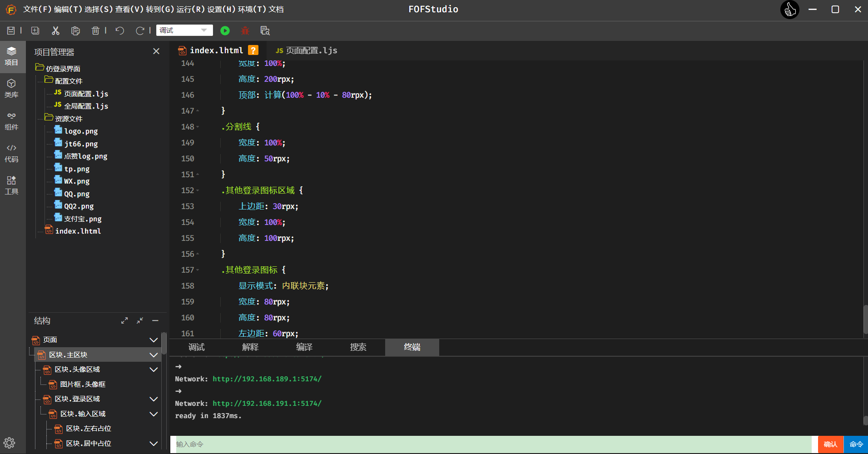The width and height of the screenshot is (868, 454).
Task: Collapse the 页面 structure node
Action: coord(154,340)
